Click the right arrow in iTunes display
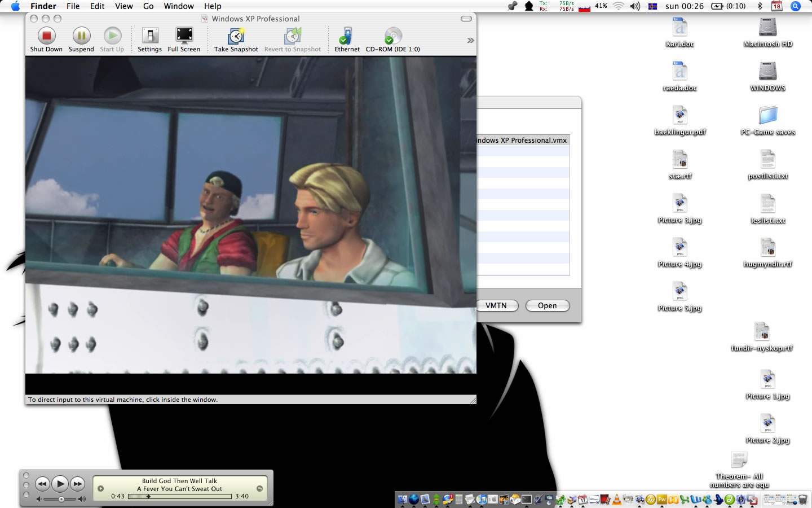This screenshot has height=508, width=812. 259,489
